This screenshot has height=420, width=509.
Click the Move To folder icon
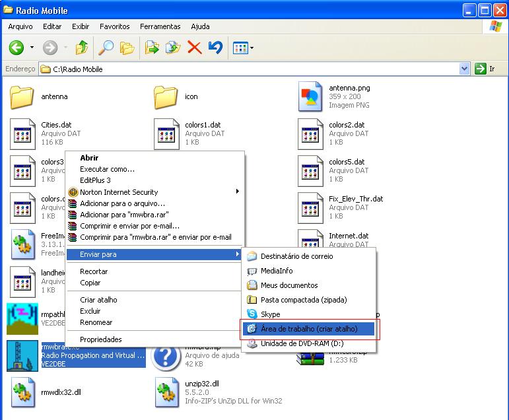click(x=152, y=48)
